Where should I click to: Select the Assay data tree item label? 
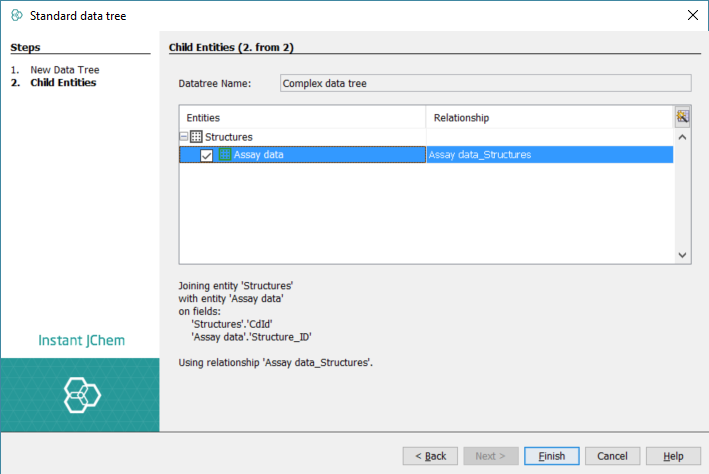(259, 155)
